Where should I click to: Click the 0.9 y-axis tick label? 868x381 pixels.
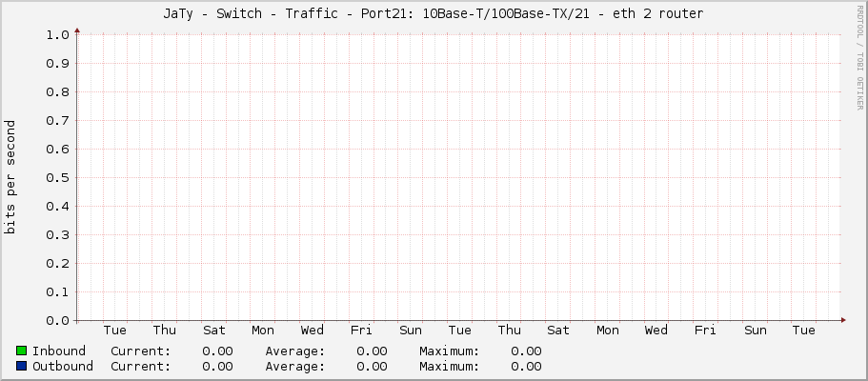coord(57,63)
